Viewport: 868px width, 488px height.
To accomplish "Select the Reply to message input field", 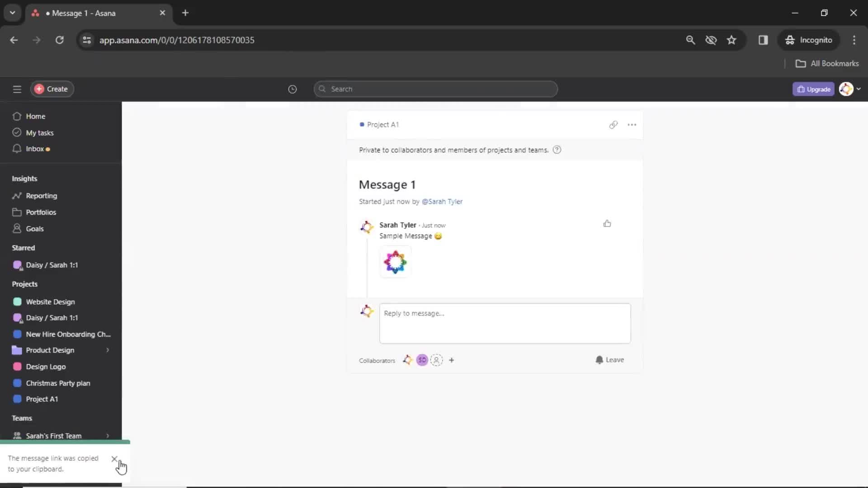I will tap(505, 322).
